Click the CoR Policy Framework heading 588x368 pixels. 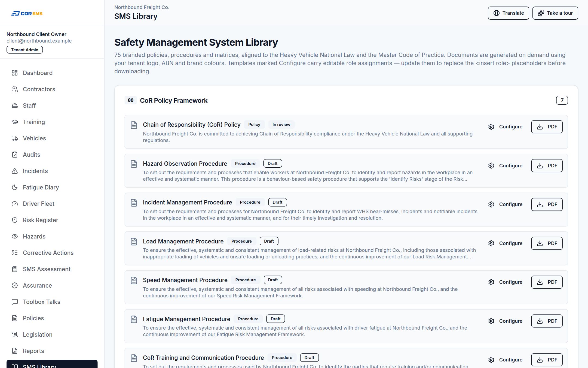pos(174,101)
